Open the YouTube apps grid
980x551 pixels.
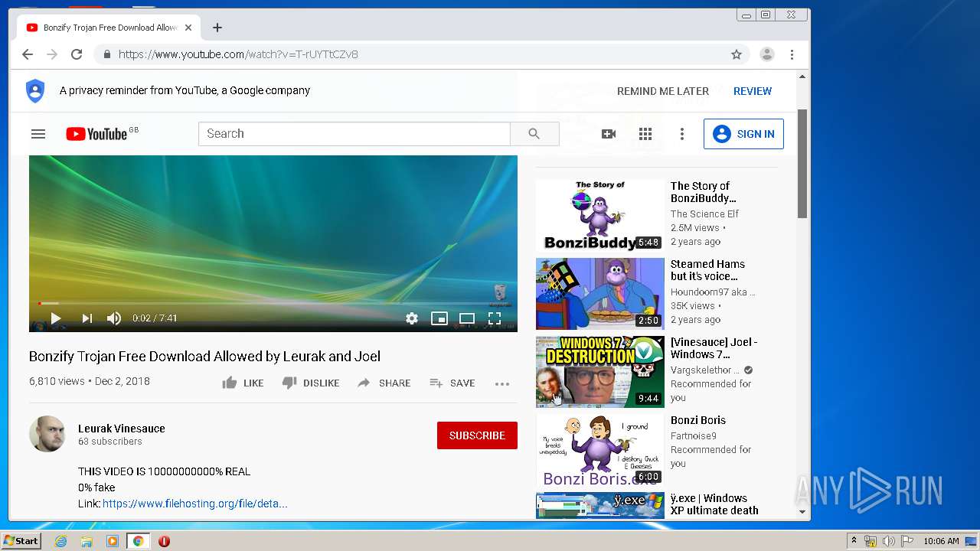click(x=645, y=134)
